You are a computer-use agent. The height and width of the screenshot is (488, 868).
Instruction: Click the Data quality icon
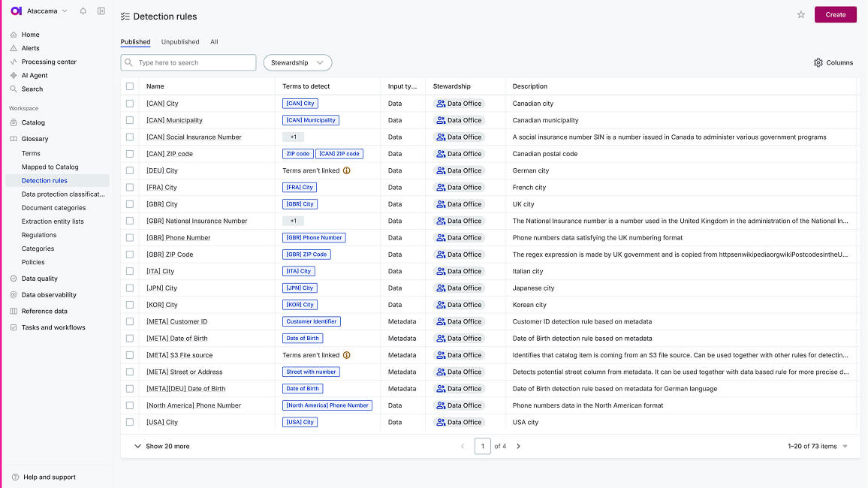tap(14, 279)
